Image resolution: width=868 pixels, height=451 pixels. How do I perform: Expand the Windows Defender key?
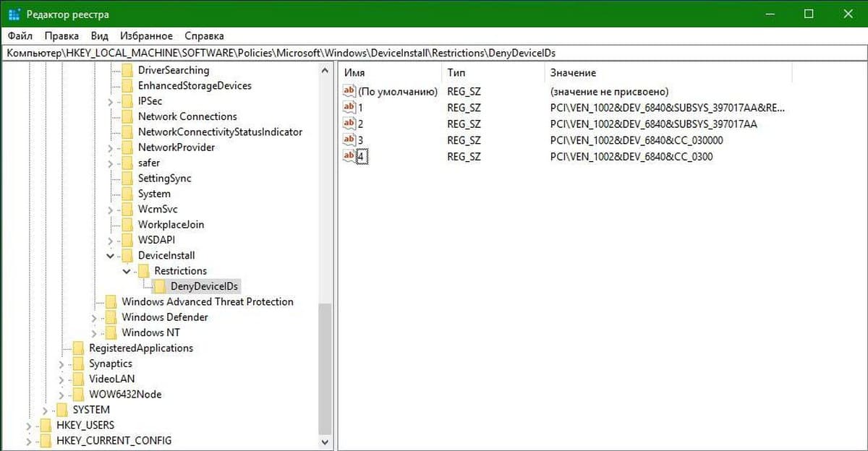(x=94, y=318)
